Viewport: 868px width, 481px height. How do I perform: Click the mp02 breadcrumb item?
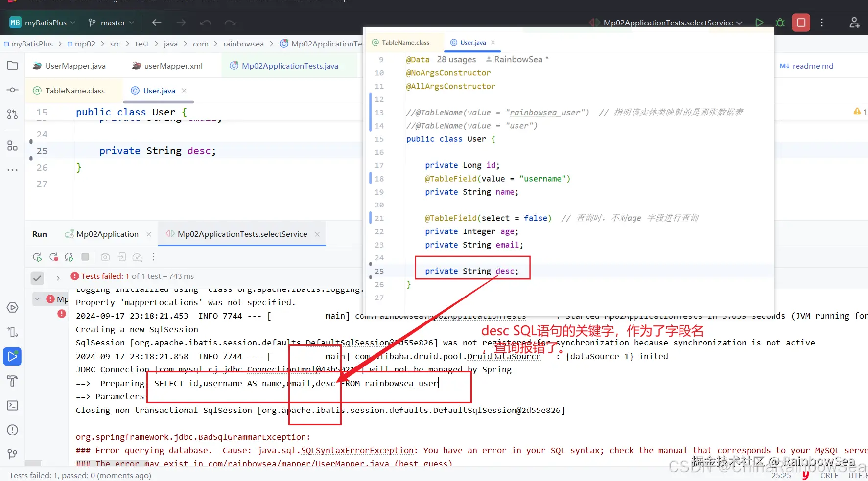82,44
